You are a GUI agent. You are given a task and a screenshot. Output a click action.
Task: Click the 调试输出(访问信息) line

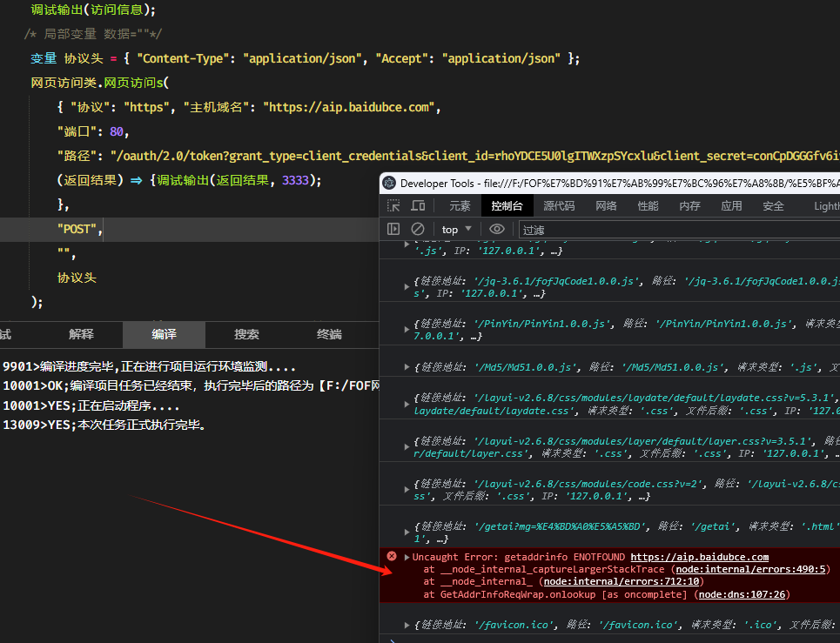93,10
